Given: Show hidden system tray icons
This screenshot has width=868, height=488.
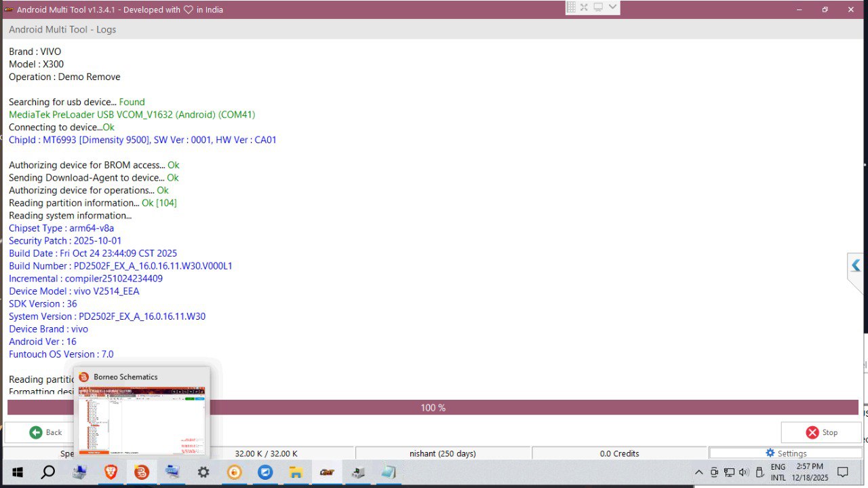Looking at the screenshot, I should 699,472.
